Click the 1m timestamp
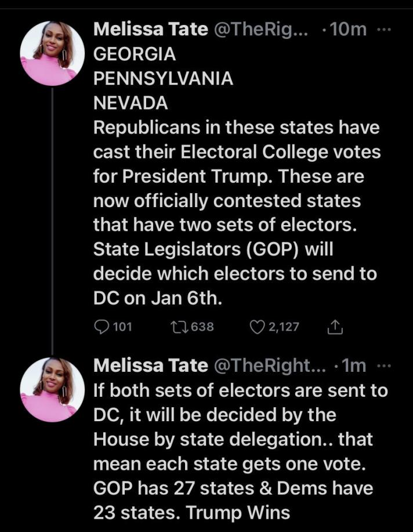Screen dimensions: 413x532 click(x=354, y=365)
